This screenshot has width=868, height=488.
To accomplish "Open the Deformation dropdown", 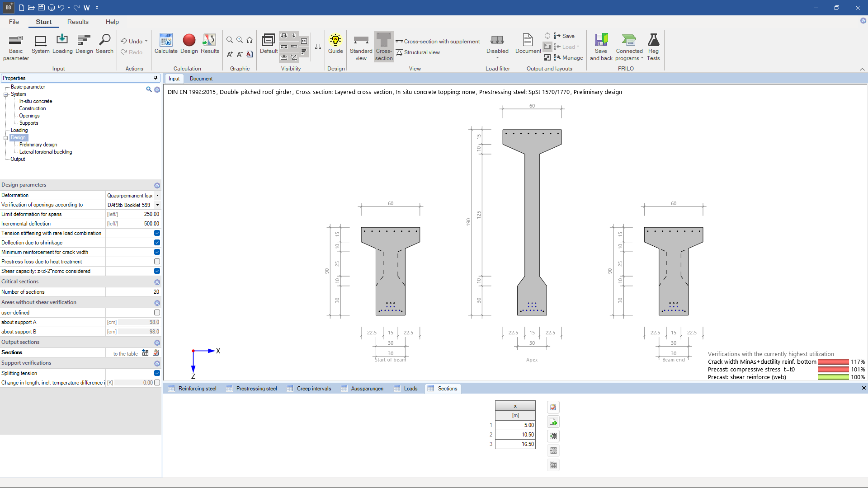I will point(157,195).
